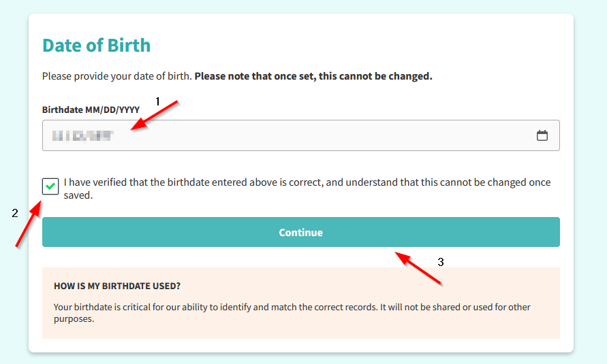Click the 'I have verified' checkbox label text

pos(307,188)
